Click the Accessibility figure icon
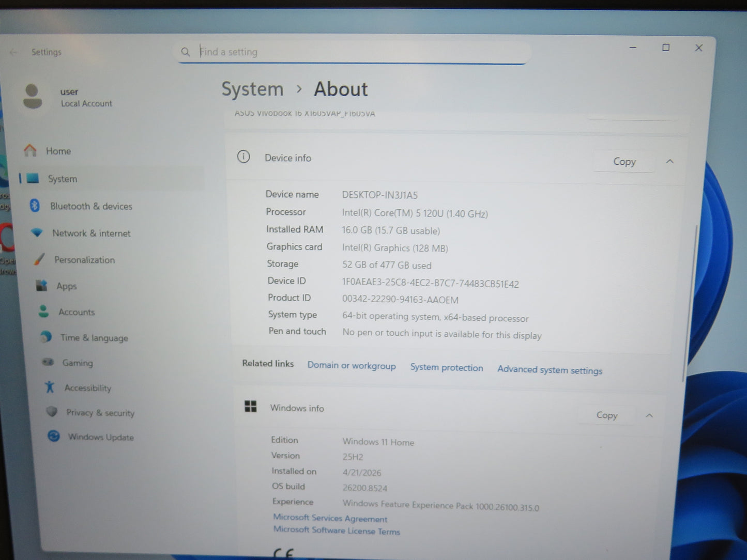Screen dimensions: 747x560 click(50, 387)
